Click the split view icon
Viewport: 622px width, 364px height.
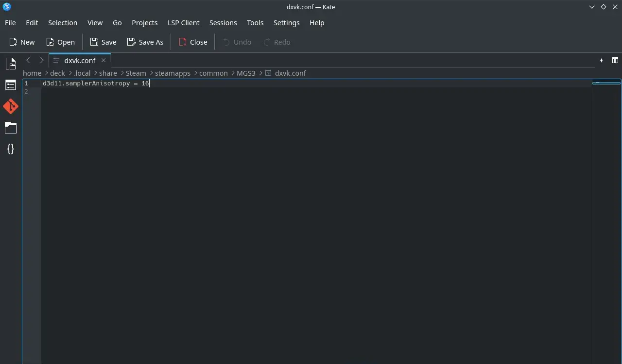click(615, 60)
